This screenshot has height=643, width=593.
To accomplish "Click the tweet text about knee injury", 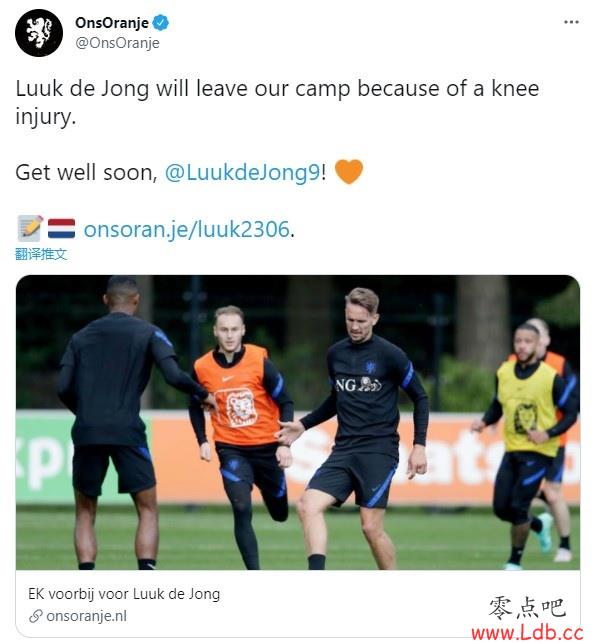I will point(277,103).
